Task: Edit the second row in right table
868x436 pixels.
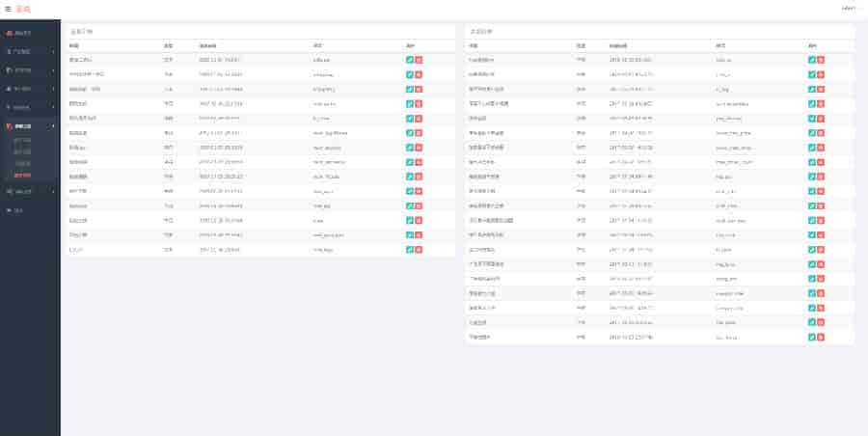Action: [x=811, y=74]
